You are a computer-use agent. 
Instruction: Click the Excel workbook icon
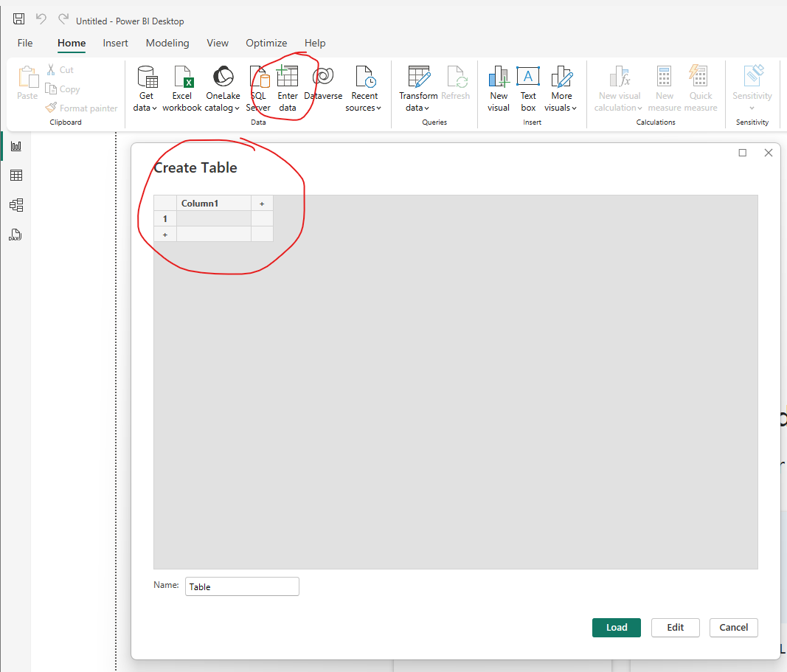(182, 78)
